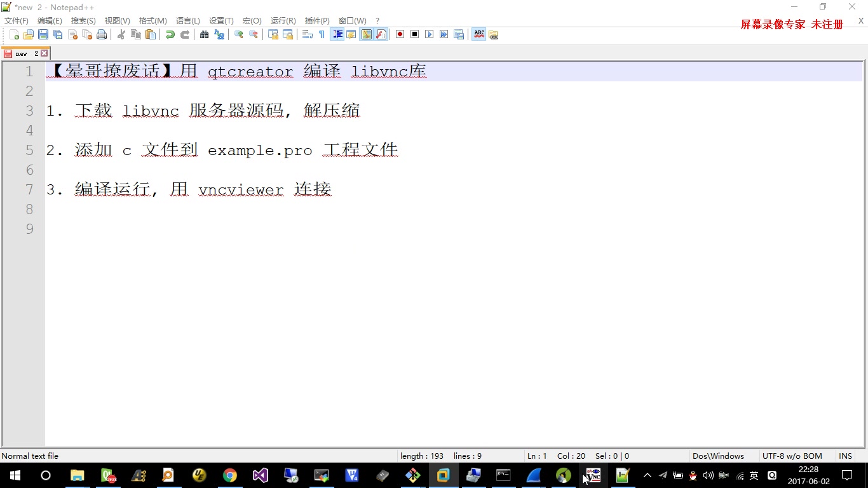Screen dimensions: 868x488
Task: Zoom out using the magnifier minus icon
Action: (253, 34)
